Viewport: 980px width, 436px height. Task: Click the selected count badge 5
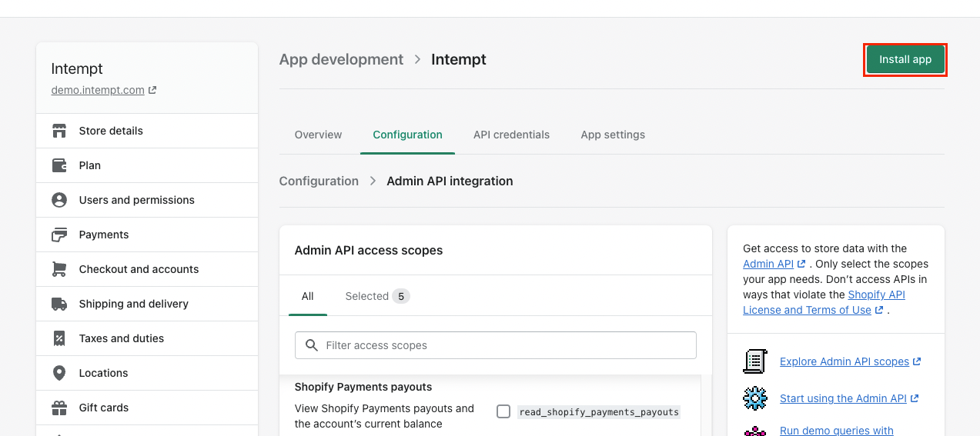(401, 296)
